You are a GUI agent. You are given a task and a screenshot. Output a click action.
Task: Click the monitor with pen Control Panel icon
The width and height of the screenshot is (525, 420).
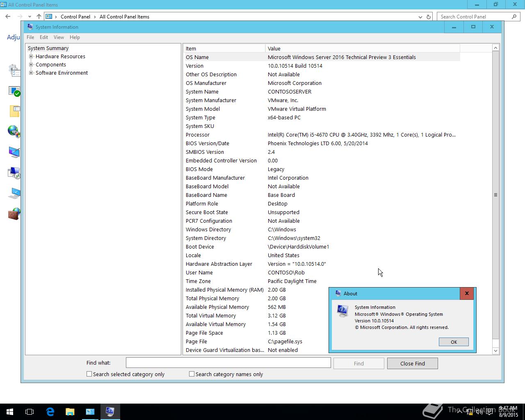tap(14, 152)
